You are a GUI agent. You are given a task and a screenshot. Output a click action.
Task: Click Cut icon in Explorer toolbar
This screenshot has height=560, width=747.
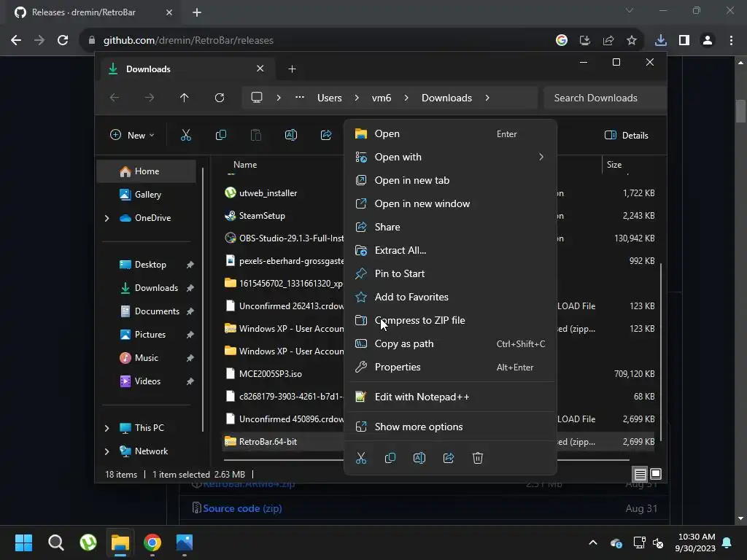pyautogui.click(x=186, y=135)
